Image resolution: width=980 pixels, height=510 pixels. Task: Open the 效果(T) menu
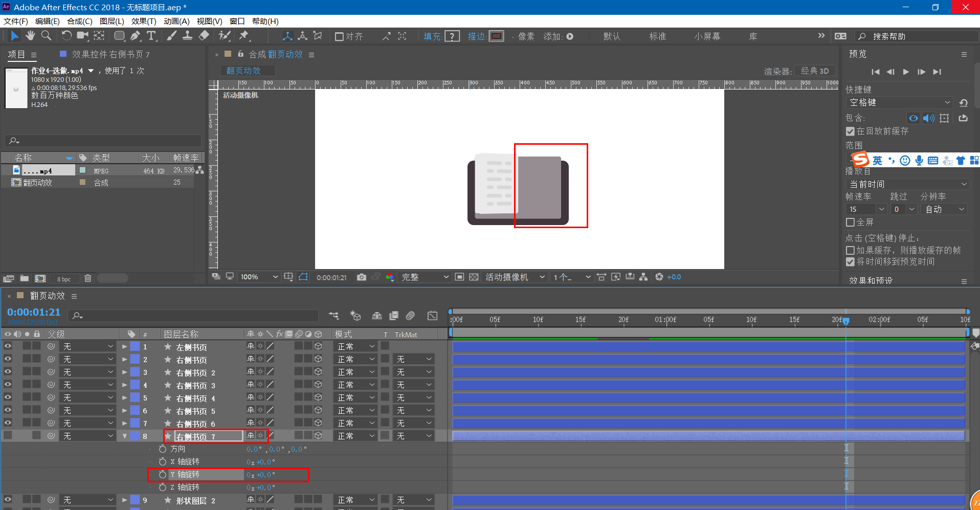[x=143, y=21]
